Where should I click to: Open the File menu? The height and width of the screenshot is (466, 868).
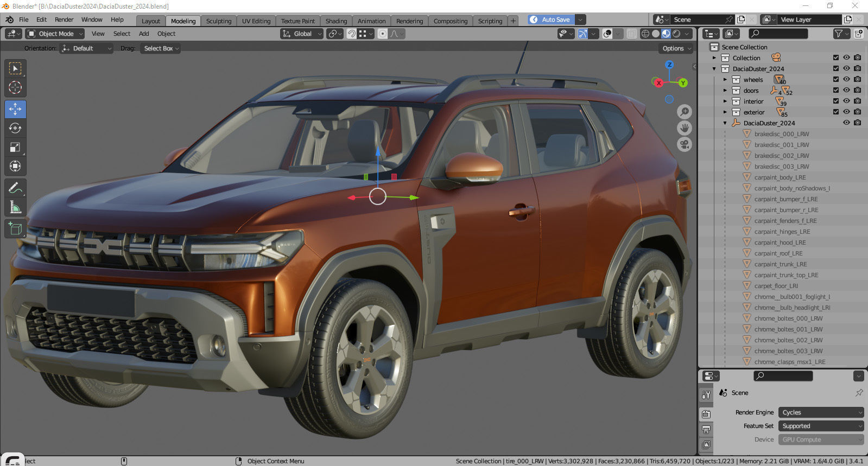24,20
